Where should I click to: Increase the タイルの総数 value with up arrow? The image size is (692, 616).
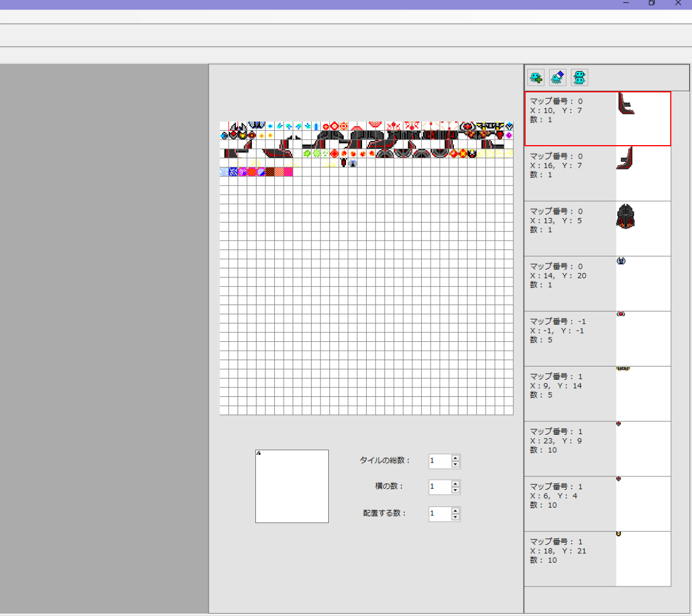tap(455, 458)
